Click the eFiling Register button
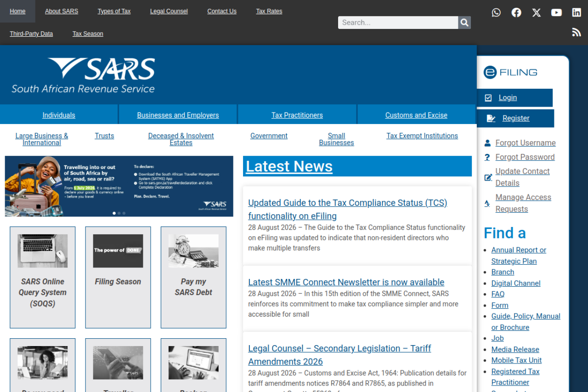This screenshot has height=392, width=588. click(515, 119)
